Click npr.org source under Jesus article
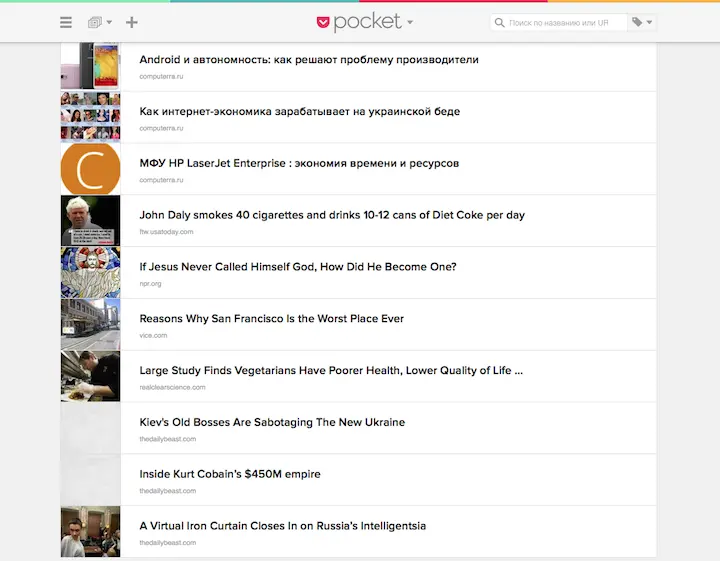The width and height of the screenshot is (720, 561). pyautogui.click(x=150, y=284)
